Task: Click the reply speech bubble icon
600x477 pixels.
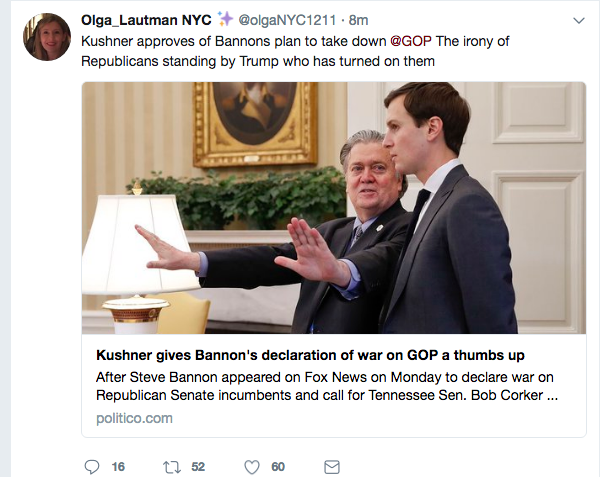Action: click(x=93, y=467)
